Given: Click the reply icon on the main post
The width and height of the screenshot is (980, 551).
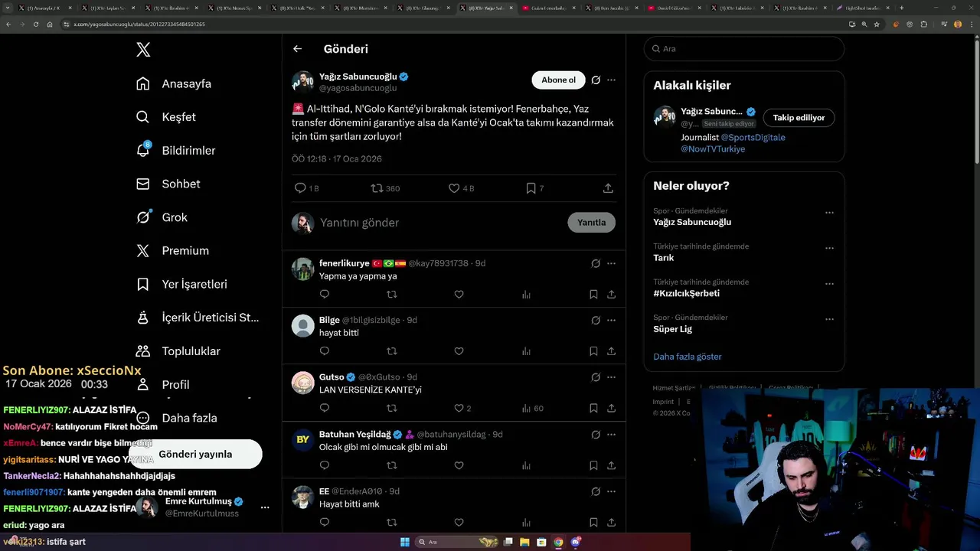Looking at the screenshot, I should pyautogui.click(x=300, y=188).
